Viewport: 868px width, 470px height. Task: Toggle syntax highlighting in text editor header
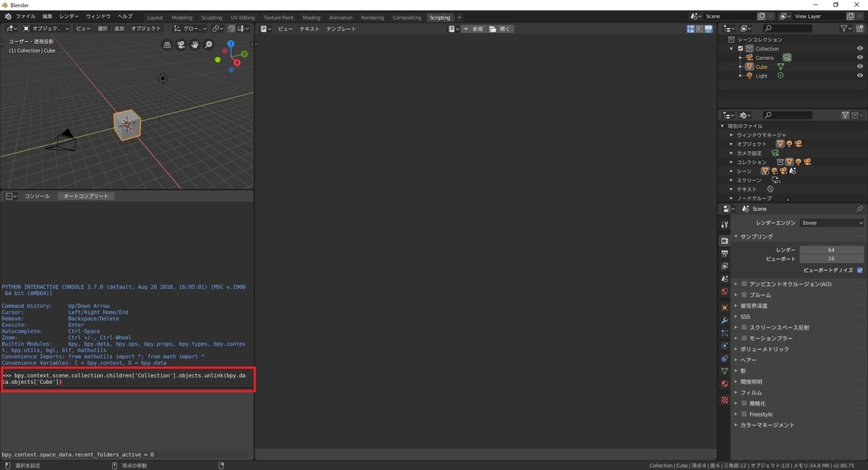click(708, 29)
